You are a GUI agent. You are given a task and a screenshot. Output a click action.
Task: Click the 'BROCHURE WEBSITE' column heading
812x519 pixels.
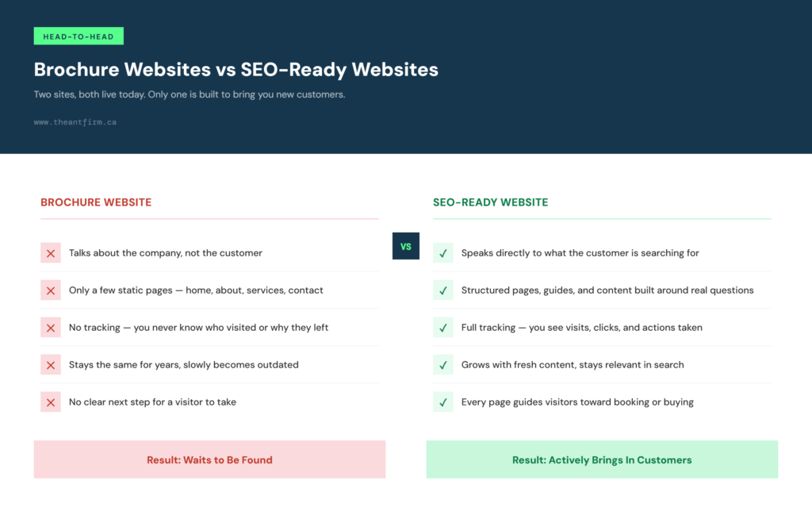(x=96, y=202)
